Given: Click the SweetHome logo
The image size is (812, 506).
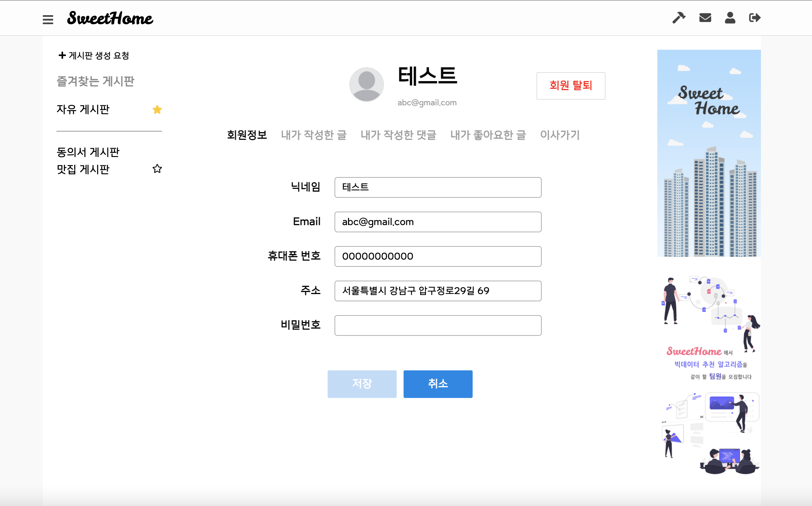Looking at the screenshot, I should [x=110, y=18].
